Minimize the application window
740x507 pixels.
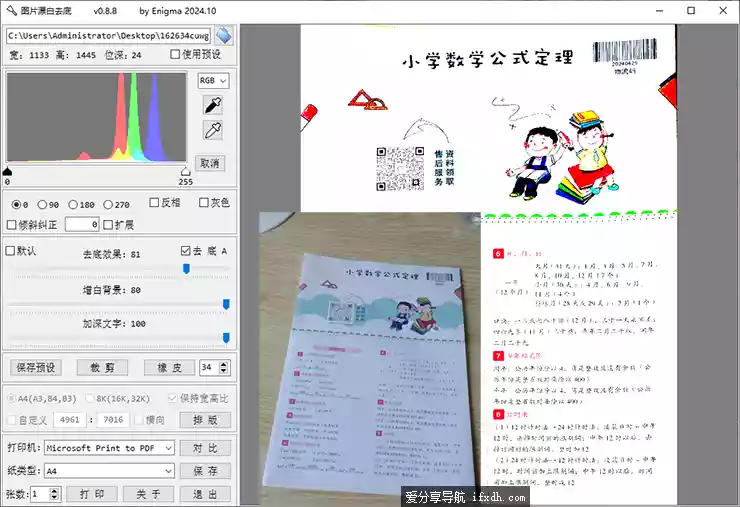point(660,10)
